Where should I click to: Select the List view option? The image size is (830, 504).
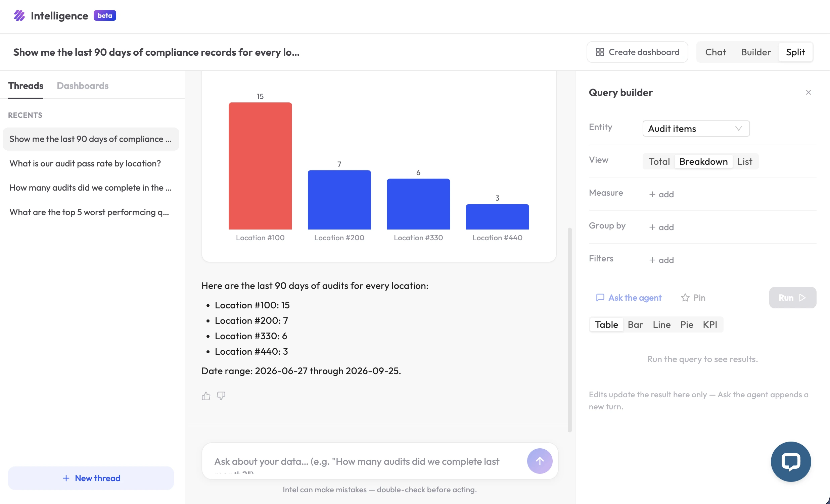(744, 162)
